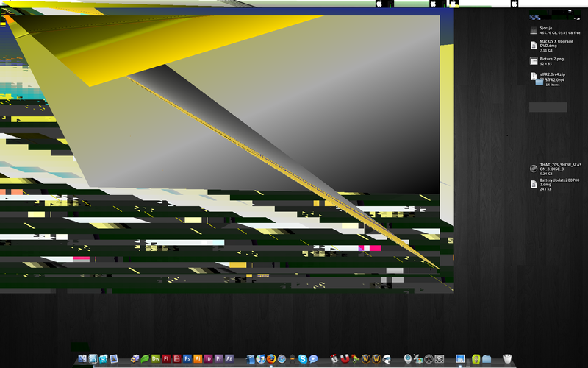The image size is (588, 368).
Task: Open the Trash in the dock
Action: (x=507, y=358)
